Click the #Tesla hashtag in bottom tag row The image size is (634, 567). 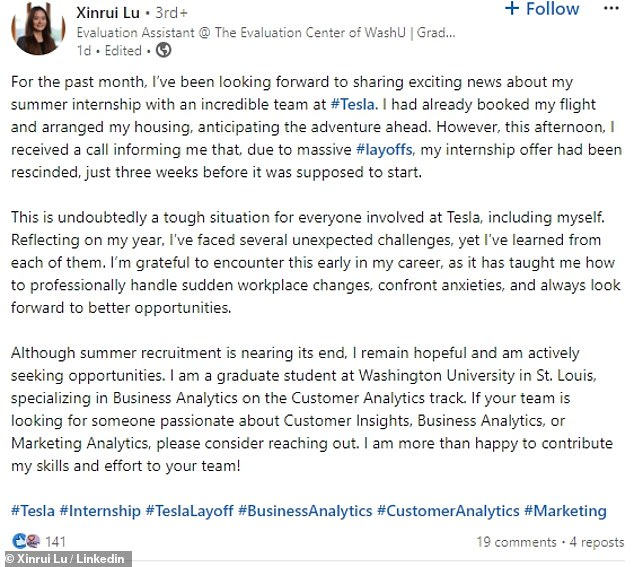33,511
